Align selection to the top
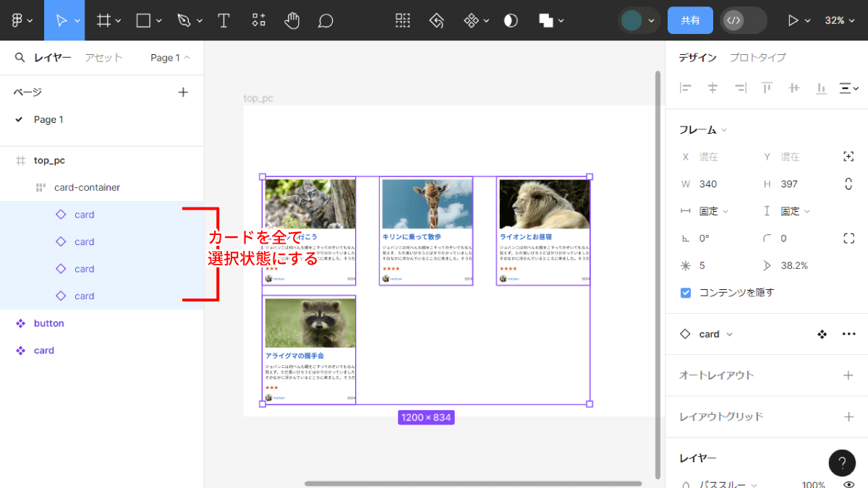The image size is (868, 488). (767, 88)
